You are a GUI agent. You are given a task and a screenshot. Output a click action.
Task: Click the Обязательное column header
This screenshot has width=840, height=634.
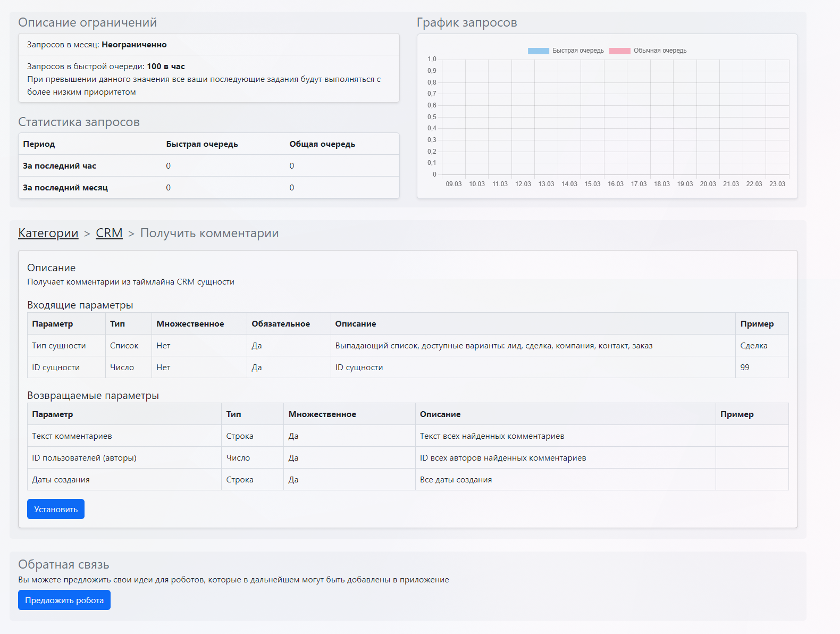coord(281,324)
